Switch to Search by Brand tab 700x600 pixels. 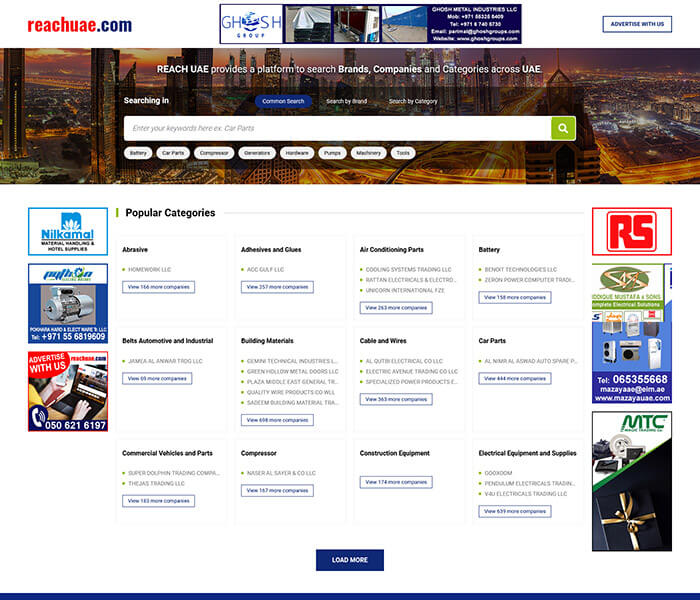click(346, 101)
